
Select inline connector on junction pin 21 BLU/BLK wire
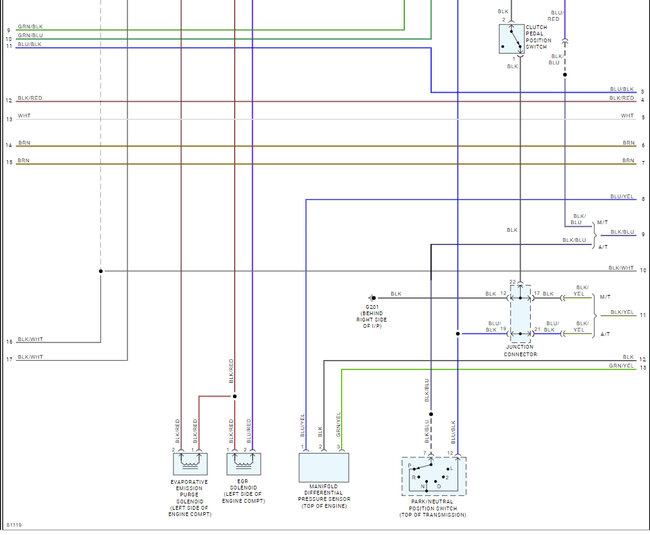coord(562,334)
